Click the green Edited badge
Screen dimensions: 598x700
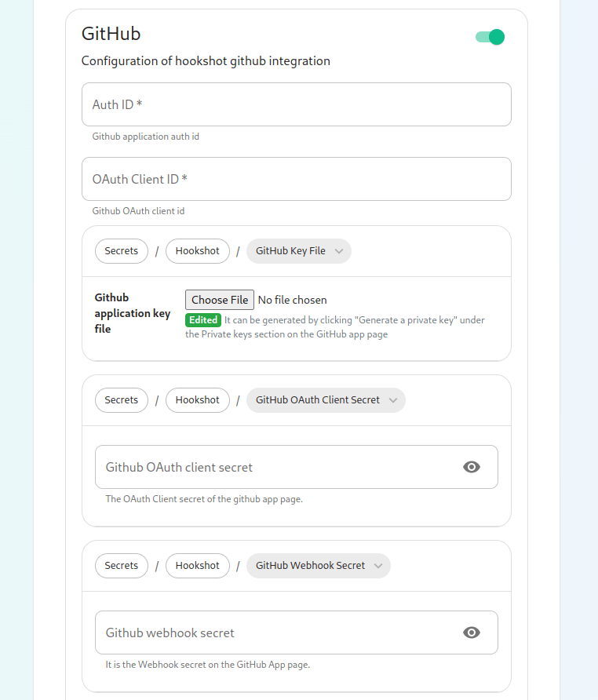(x=203, y=320)
